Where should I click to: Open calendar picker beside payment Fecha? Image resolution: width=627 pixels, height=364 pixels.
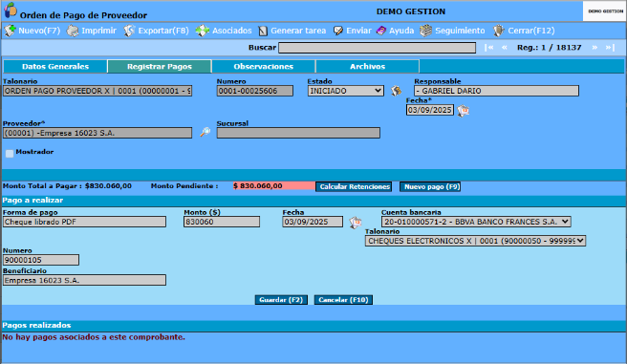point(356,223)
